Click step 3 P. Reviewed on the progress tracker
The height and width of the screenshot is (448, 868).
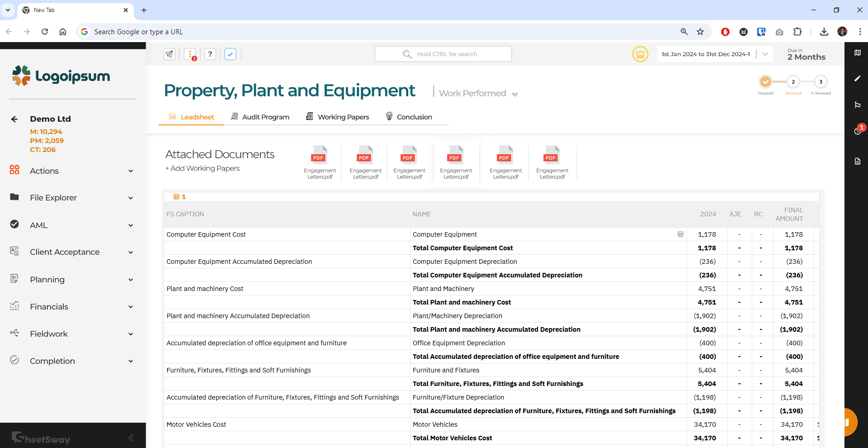[x=821, y=82]
